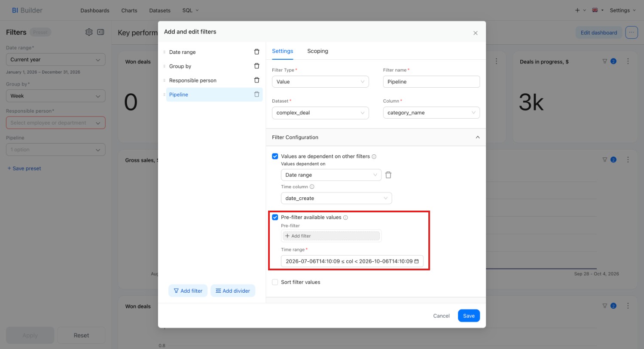Click Add filter in the Pre-filter box
Screen dimensions: 644x349
pos(331,236)
